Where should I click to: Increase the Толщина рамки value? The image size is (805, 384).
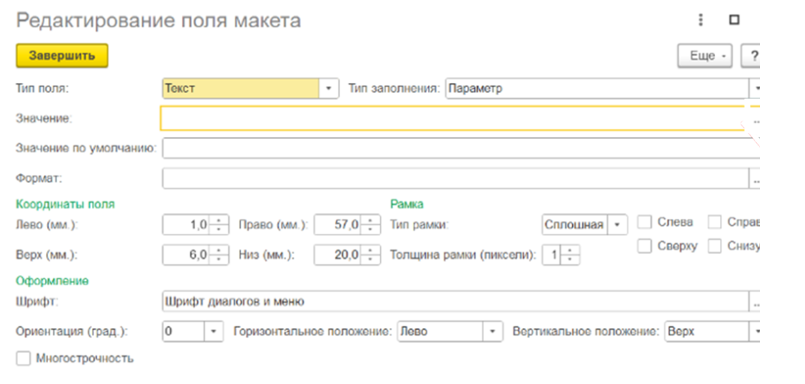click(570, 251)
